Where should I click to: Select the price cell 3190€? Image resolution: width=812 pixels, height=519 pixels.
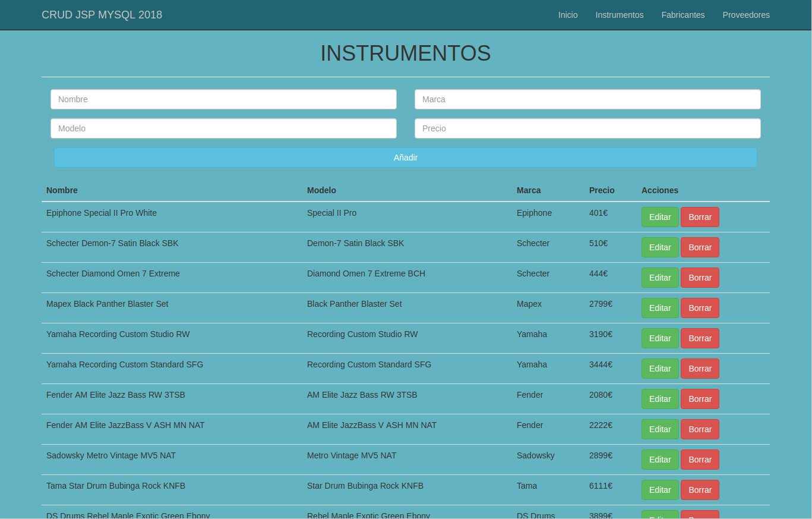[x=601, y=334]
